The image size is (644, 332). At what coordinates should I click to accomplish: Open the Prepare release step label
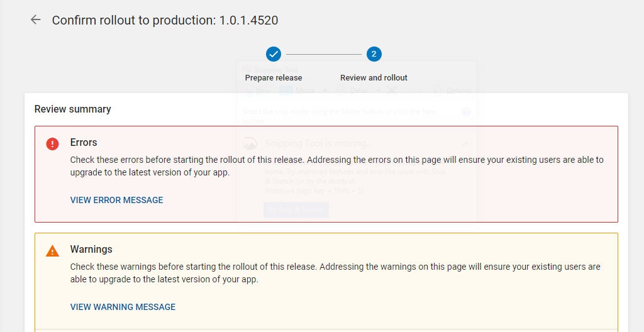pyautogui.click(x=274, y=78)
